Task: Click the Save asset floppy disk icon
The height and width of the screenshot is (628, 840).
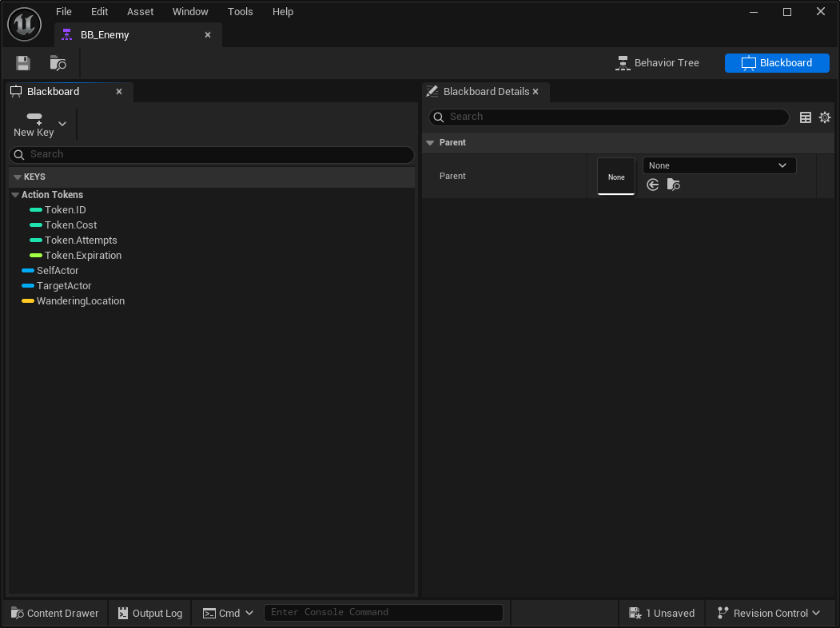Action: (23, 63)
